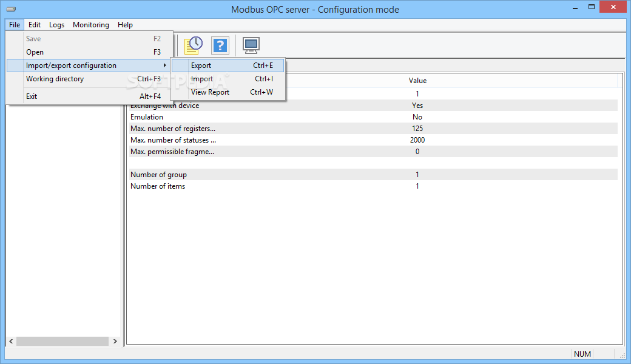Click the blue question mark help icon
Image resolution: width=631 pixels, height=364 pixels.
coord(220,45)
